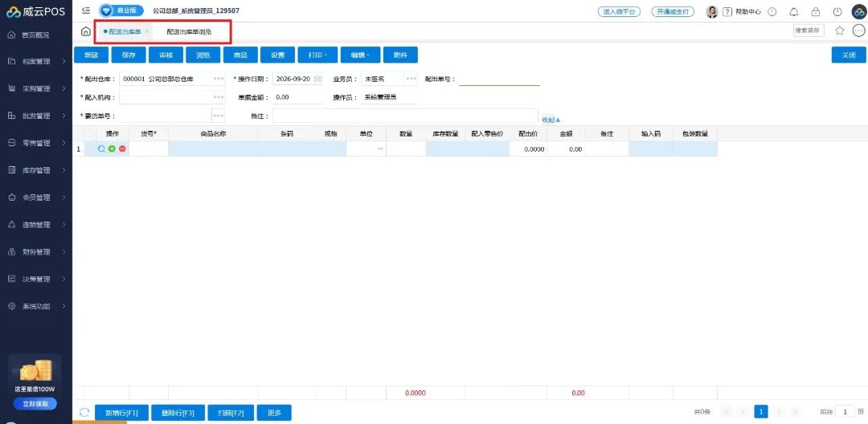Open the 编辑 dropdown button
This screenshot has width=868, height=424.
[x=360, y=55]
